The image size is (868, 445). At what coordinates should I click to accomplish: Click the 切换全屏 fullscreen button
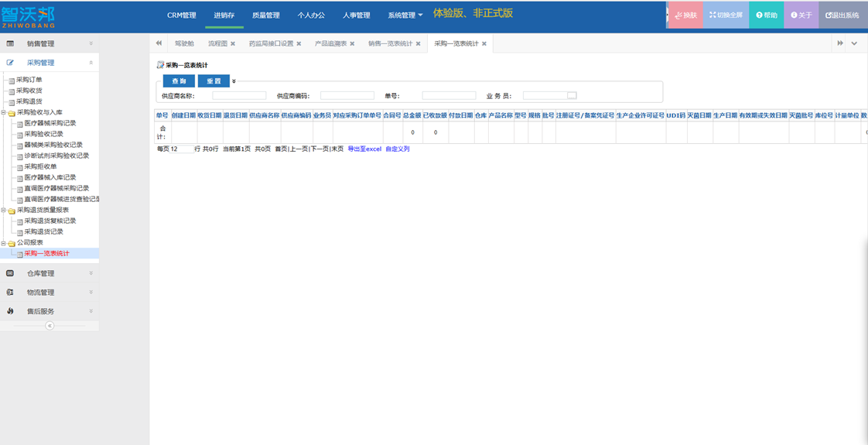tap(726, 15)
